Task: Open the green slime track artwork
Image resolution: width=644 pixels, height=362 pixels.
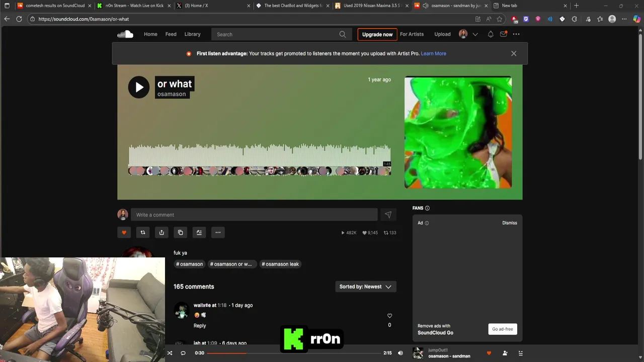Action: [458, 132]
